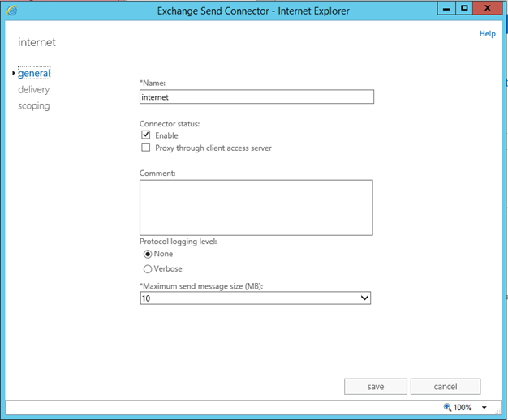This screenshot has height=420, width=508.
Task: Open the general section
Action: [34, 73]
